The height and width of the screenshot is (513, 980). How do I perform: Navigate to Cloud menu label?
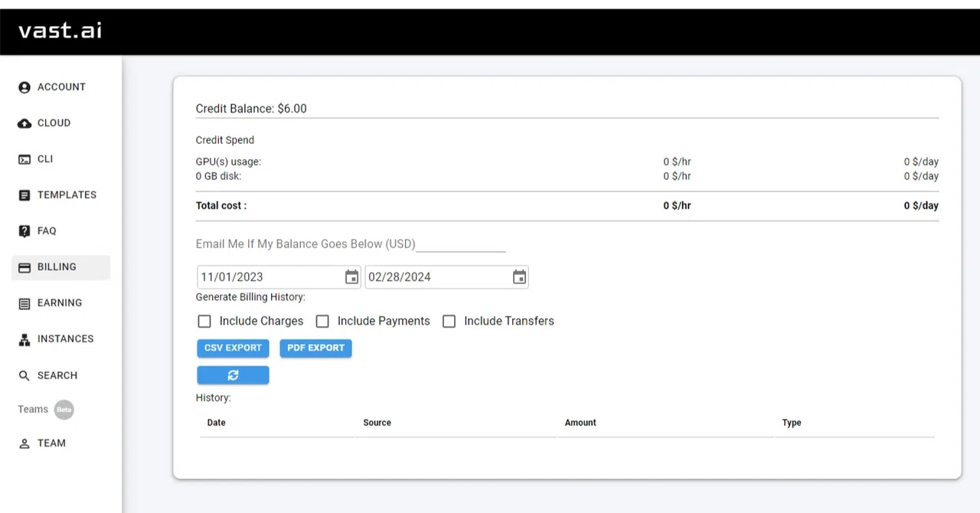point(54,123)
